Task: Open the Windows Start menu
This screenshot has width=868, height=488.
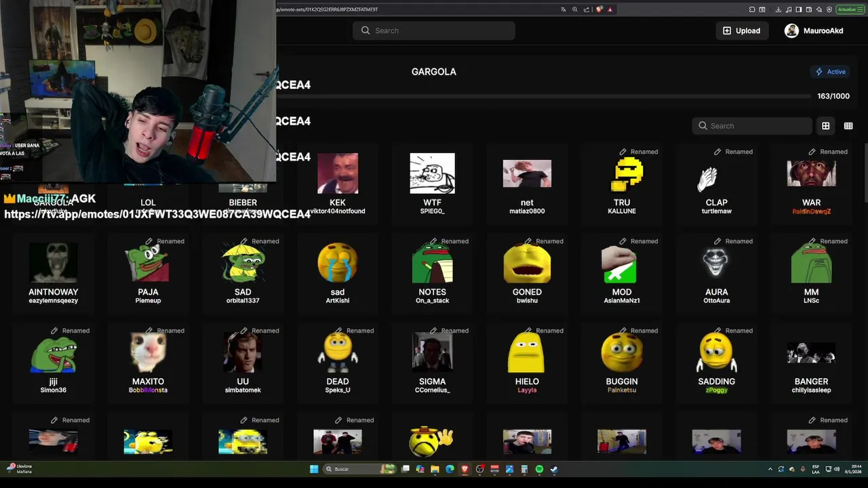Action: tap(314, 469)
